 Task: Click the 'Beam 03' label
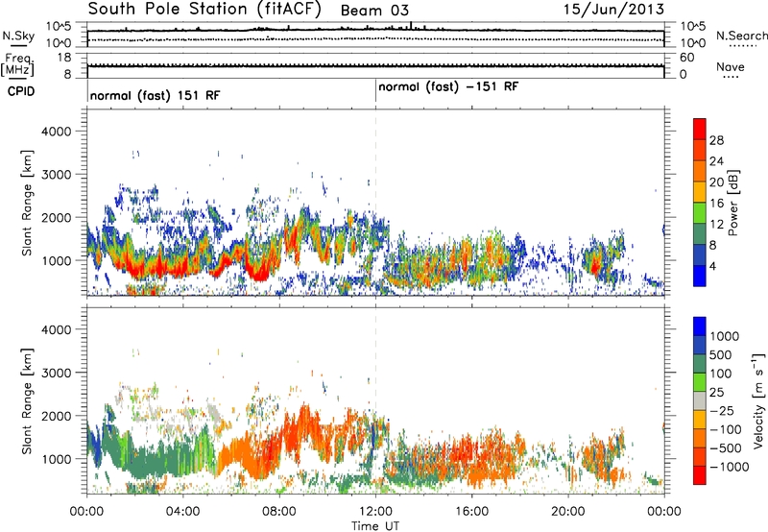tap(374, 11)
